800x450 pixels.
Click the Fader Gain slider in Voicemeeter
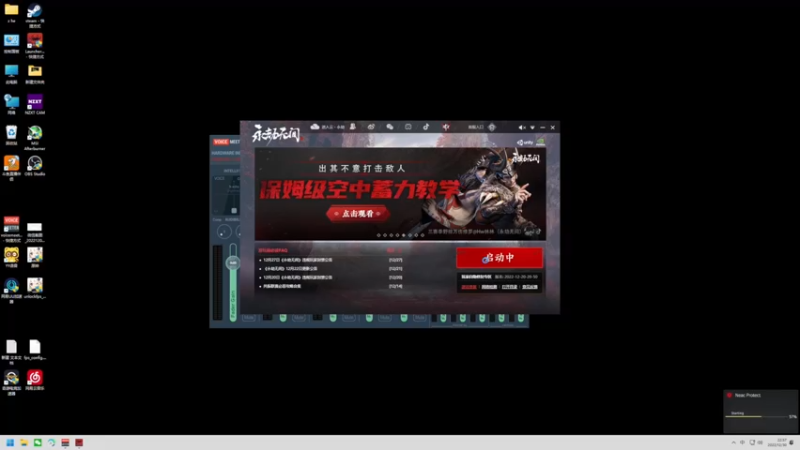[233, 282]
